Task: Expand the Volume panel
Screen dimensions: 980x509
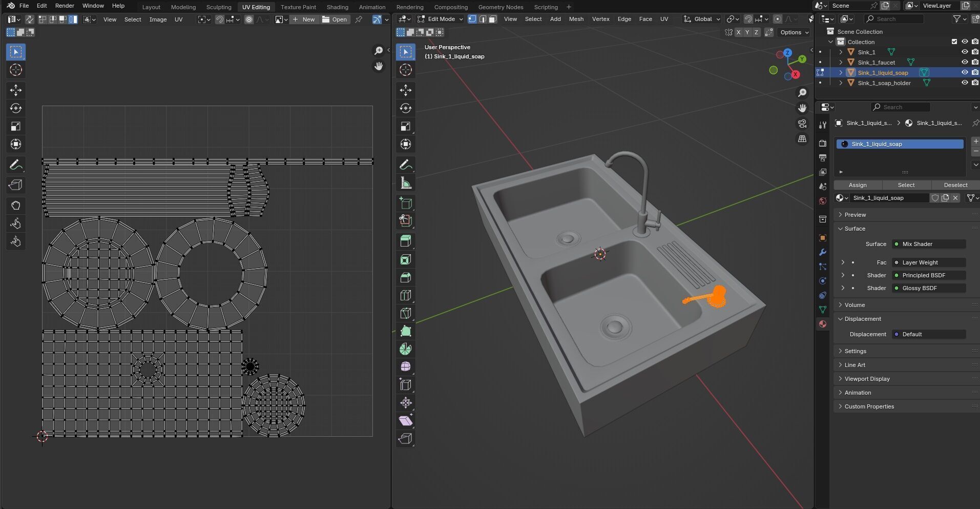Action: tap(854, 305)
